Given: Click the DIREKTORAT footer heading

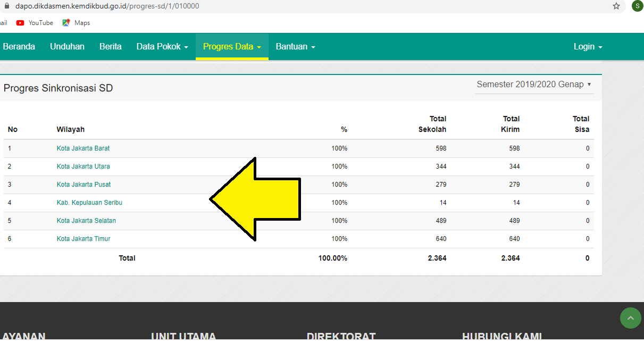Looking at the screenshot, I should [341, 337].
